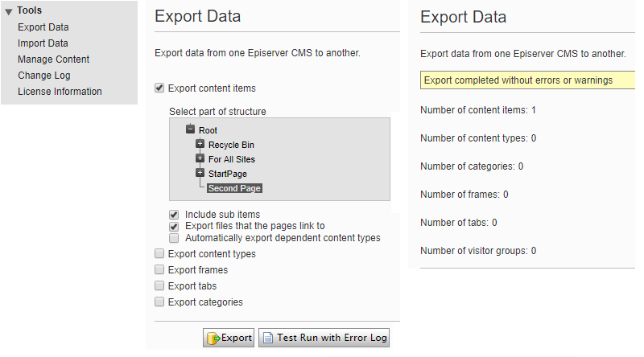
Task: Check Export categories checkbox
Action: pyautogui.click(x=159, y=302)
